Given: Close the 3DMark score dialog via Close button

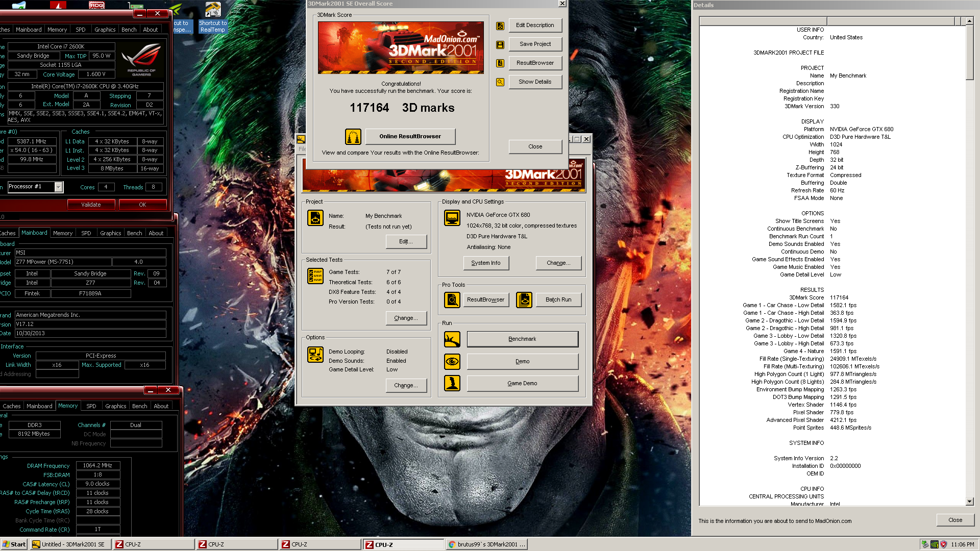Looking at the screenshot, I should [535, 147].
